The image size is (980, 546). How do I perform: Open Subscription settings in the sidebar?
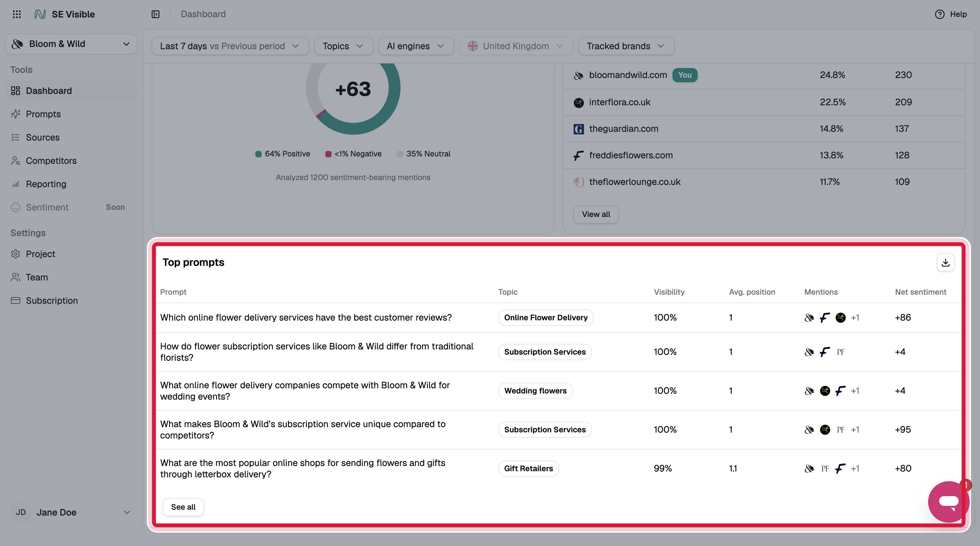tap(71, 301)
